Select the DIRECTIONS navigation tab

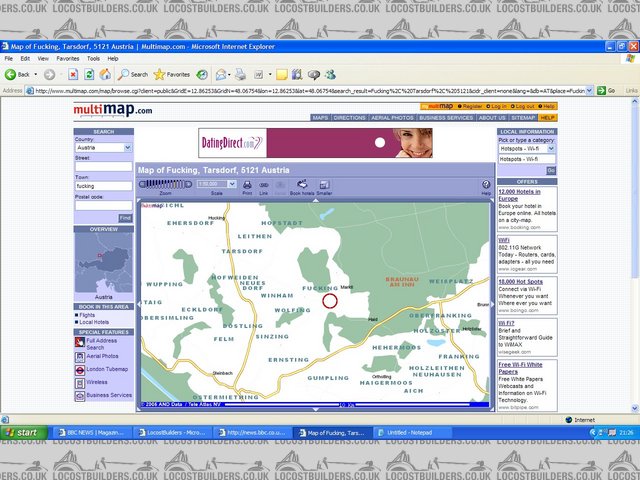click(350, 117)
